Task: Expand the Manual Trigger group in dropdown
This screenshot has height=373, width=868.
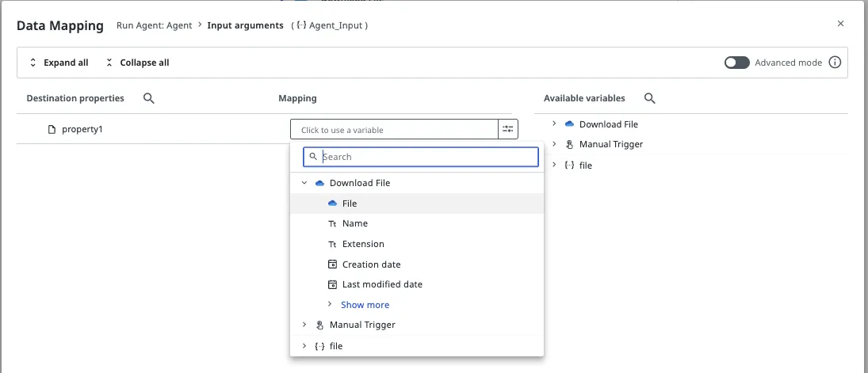Action: (304, 325)
